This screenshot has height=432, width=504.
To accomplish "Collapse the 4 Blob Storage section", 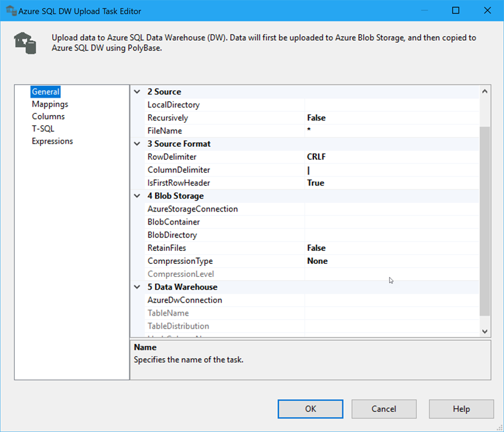I will [137, 196].
